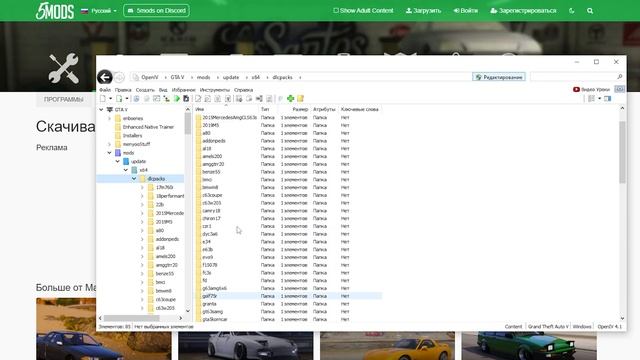Select the 2019MercedesAmgCLS63s folder row

[x=288, y=118]
